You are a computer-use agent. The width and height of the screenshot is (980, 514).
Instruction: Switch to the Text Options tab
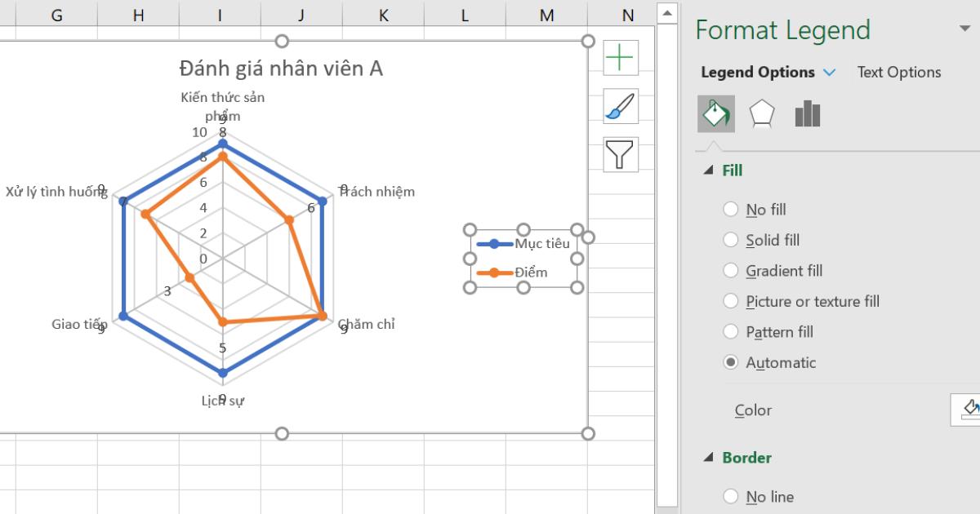click(898, 72)
